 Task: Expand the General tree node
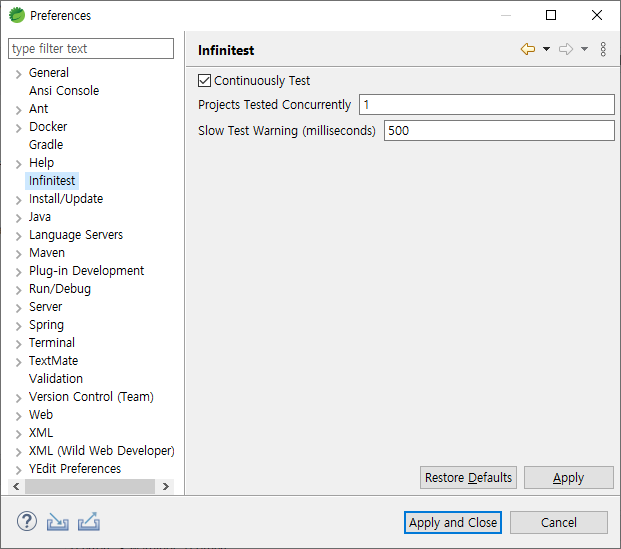(18, 74)
